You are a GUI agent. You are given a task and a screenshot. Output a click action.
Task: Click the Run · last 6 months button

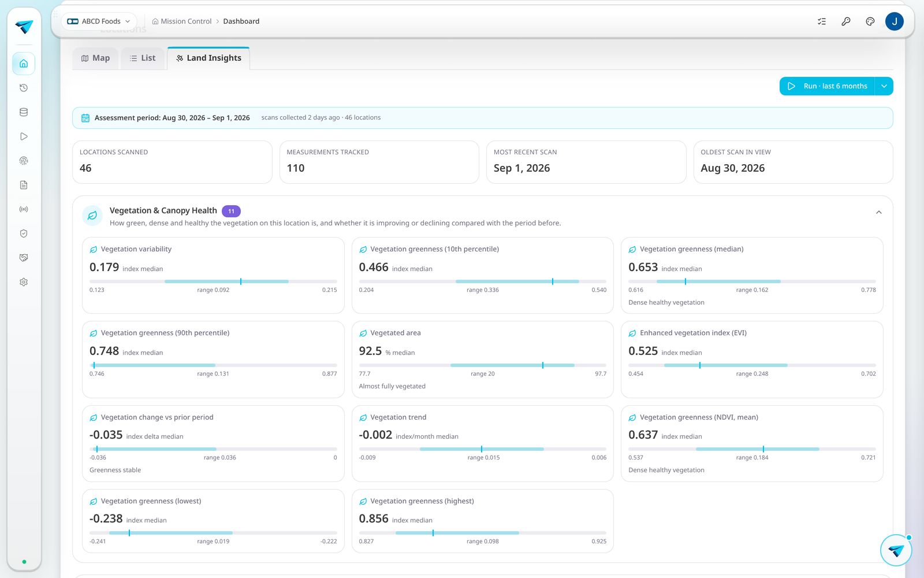(x=827, y=86)
